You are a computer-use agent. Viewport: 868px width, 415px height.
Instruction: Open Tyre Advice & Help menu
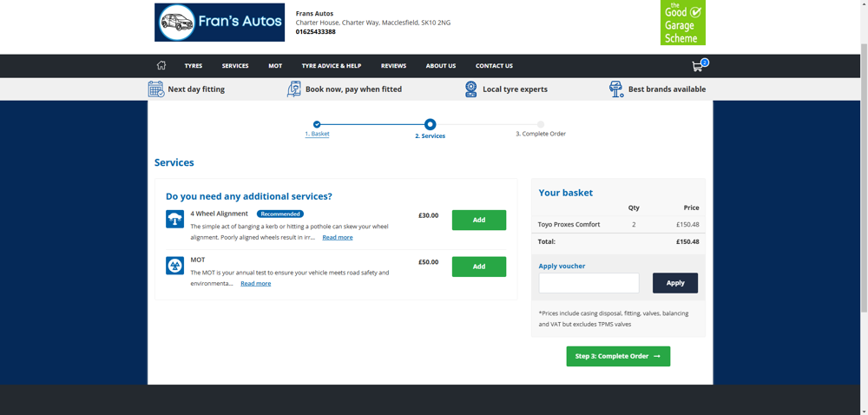[x=332, y=66]
